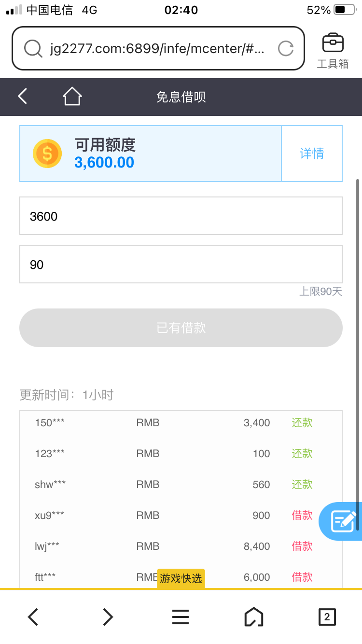This screenshot has height=644, width=362.
Task: Click the loan amount field showing 3600
Action: pyautogui.click(x=181, y=216)
